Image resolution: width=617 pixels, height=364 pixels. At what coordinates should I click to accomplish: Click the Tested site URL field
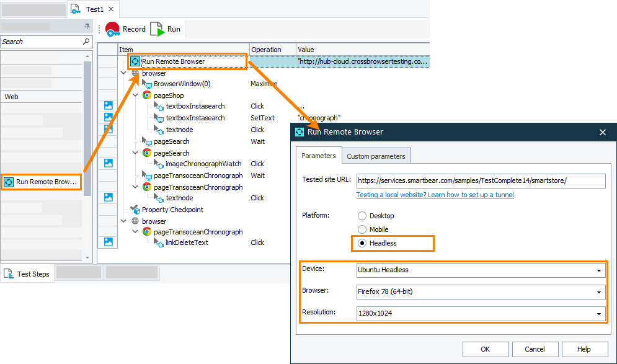481,181
